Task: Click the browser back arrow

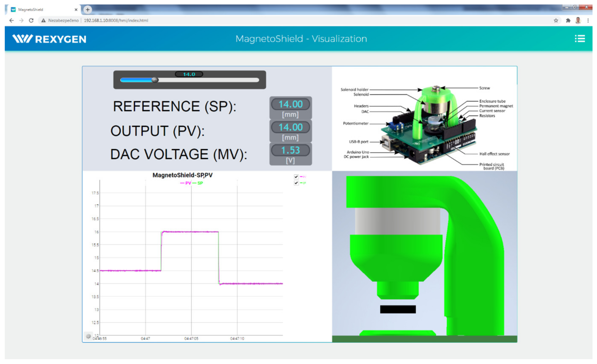Action: (11, 21)
